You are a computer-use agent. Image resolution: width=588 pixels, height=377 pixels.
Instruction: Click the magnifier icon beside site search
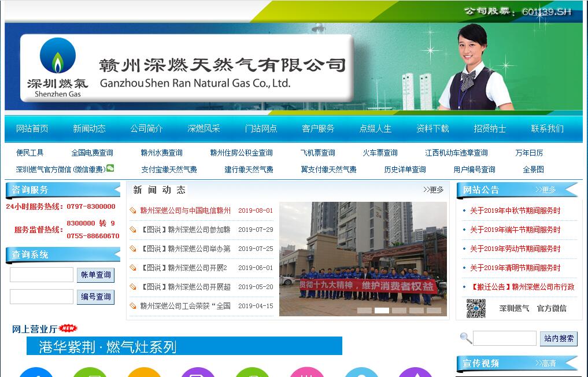[465, 338]
